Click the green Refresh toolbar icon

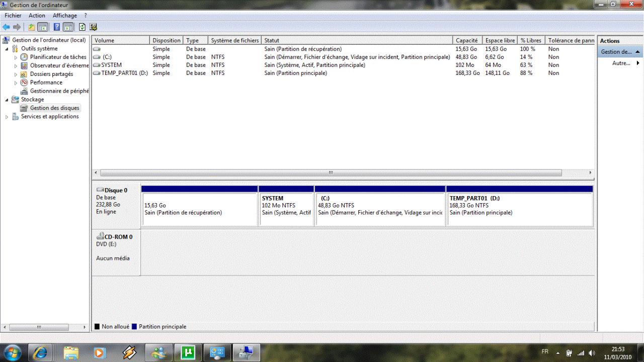tap(83, 27)
